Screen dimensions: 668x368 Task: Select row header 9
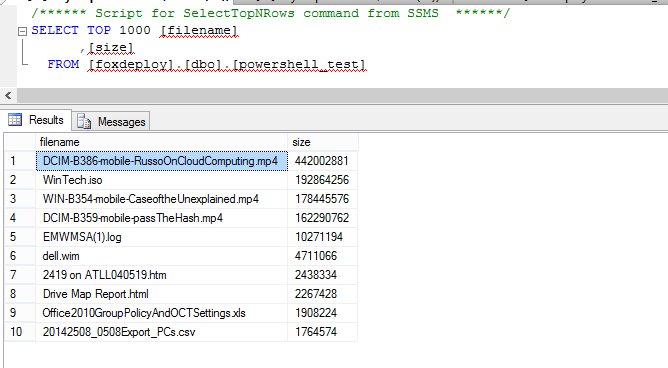20,313
